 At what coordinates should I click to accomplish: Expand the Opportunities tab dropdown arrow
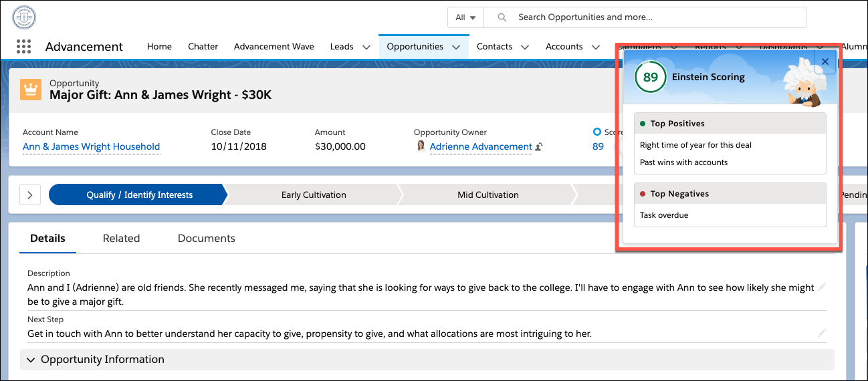(x=456, y=47)
